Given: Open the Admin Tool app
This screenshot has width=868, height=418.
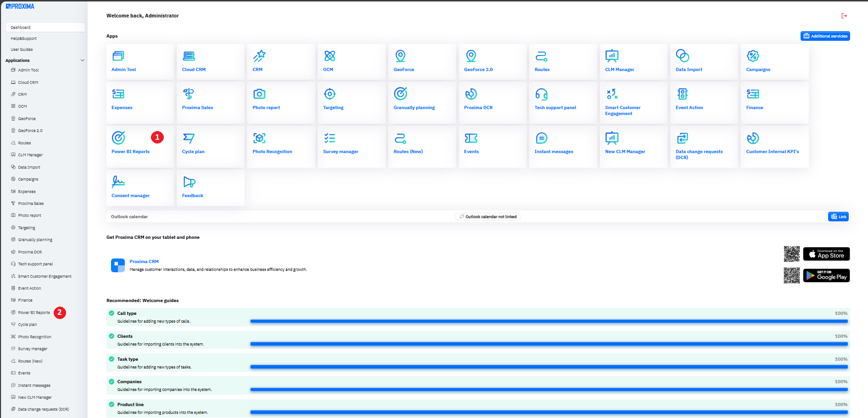Looking at the screenshot, I should (x=139, y=61).
